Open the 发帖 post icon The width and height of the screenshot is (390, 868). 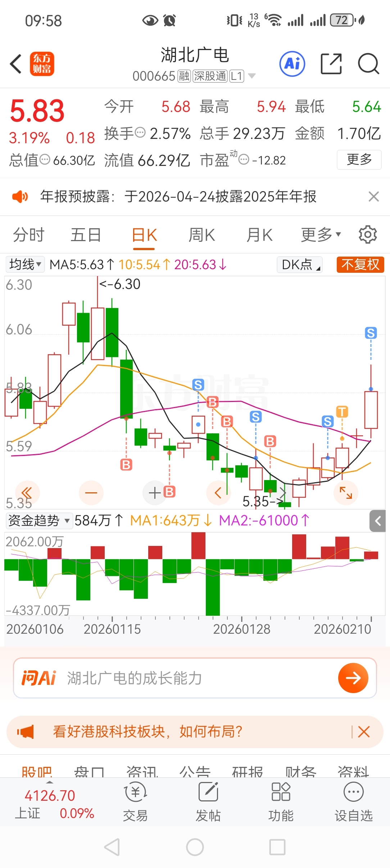pyautogui.click(x=208, y=802)
